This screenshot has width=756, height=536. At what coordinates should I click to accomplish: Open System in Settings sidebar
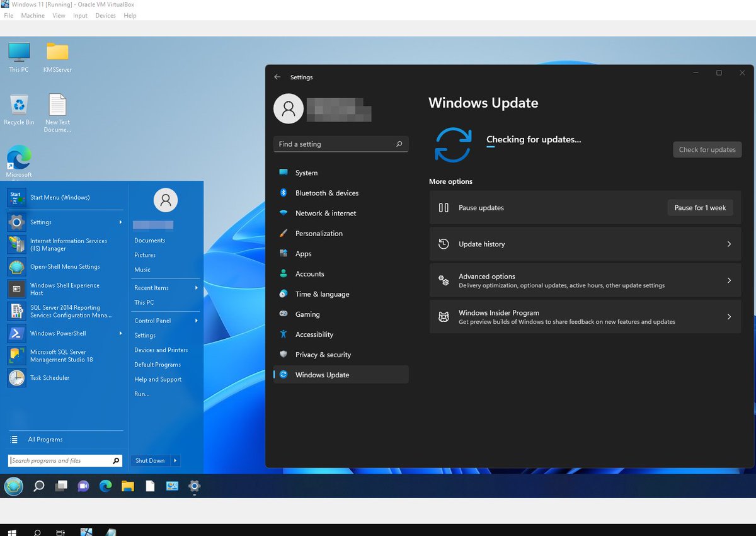point(341,173)
